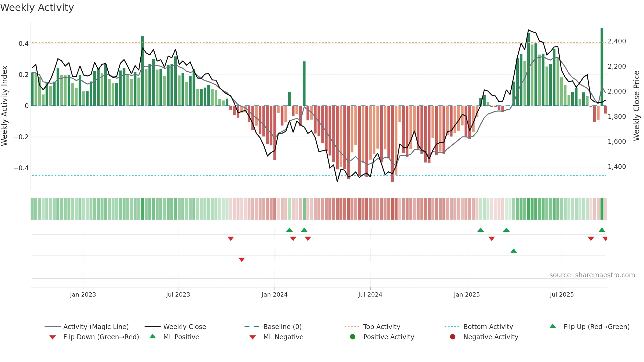Click the orange dotted sample beside Top Activity
Viewport: 644px width, 362px height.
point(352,327)
